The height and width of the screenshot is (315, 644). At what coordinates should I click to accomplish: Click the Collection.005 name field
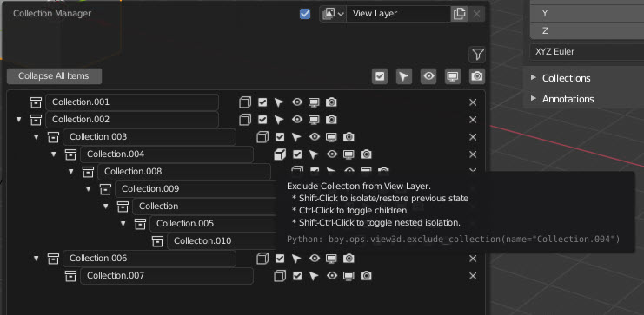click(x=214, y=224)
